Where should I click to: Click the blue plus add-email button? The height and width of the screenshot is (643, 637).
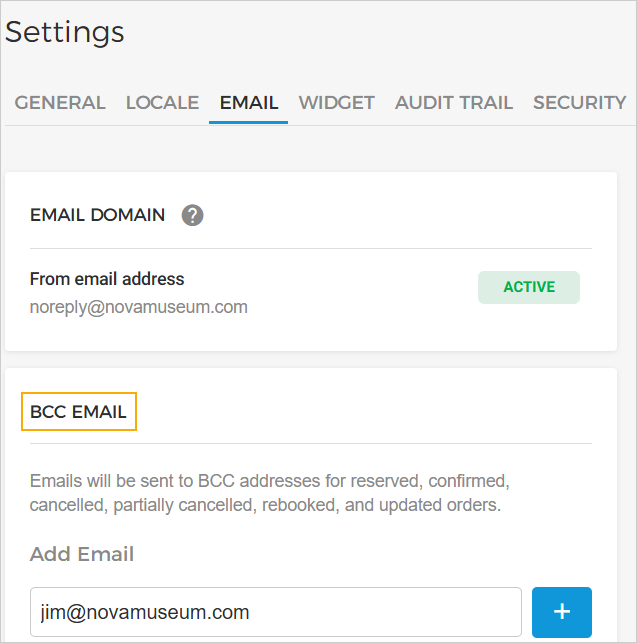click(x=561, y=611)
